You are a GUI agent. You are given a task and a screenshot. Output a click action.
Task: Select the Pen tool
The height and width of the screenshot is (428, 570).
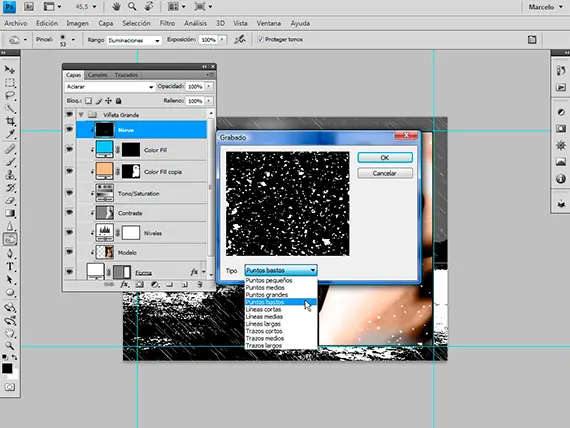tap(10, 253)
